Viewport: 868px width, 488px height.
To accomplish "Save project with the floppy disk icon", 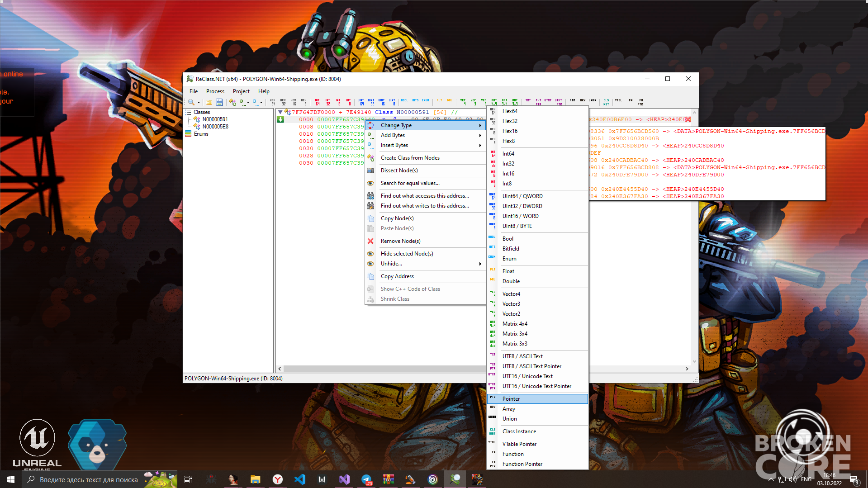I will tap(219, 102).
